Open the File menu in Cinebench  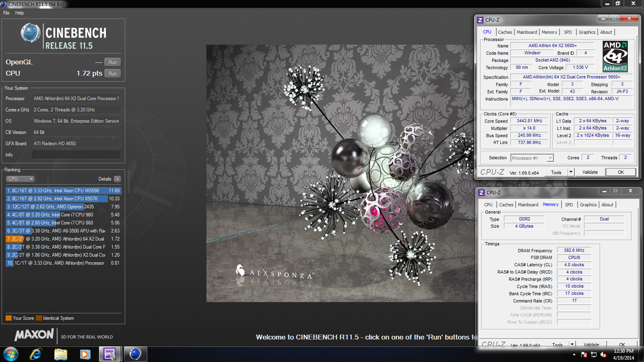click(x=6, y=13)
